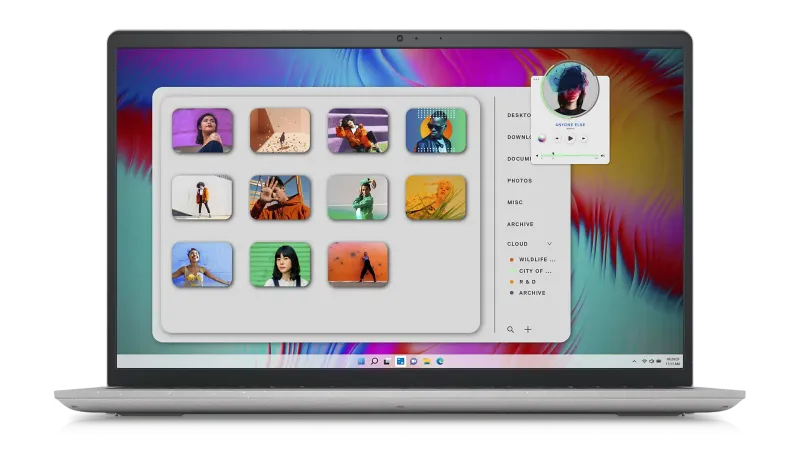Launch File Explorer from taskbar
This screenshot has width=800, height=450.
pos(427,361)
